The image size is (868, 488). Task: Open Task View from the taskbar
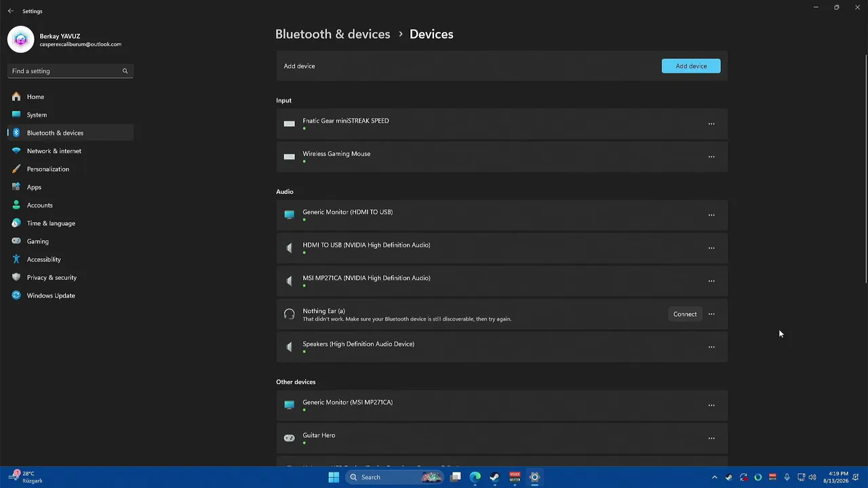pos(456,477)
